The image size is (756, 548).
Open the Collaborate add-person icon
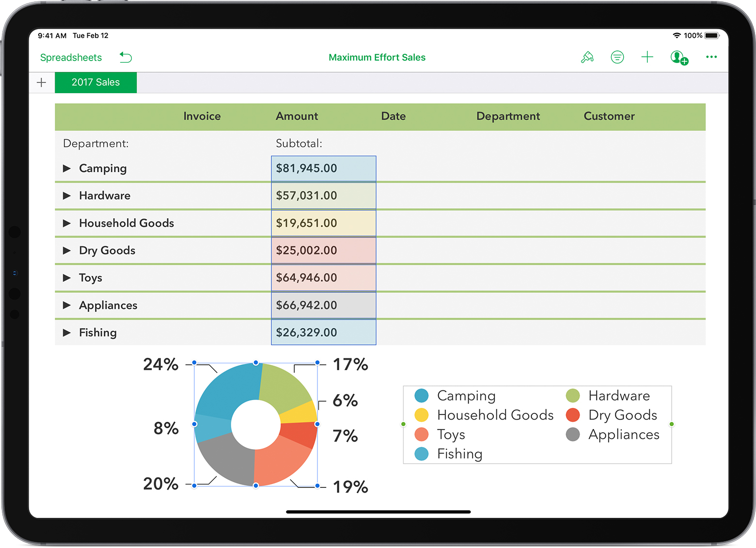[x=678, y=58]
